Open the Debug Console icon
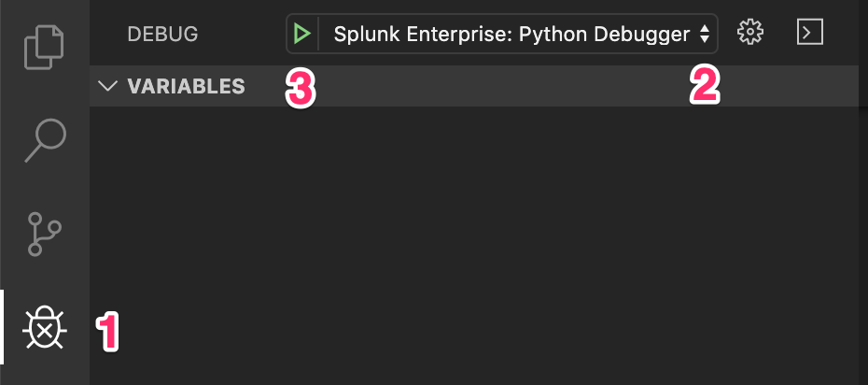This screenshot has height=385, width=868. 810,33
